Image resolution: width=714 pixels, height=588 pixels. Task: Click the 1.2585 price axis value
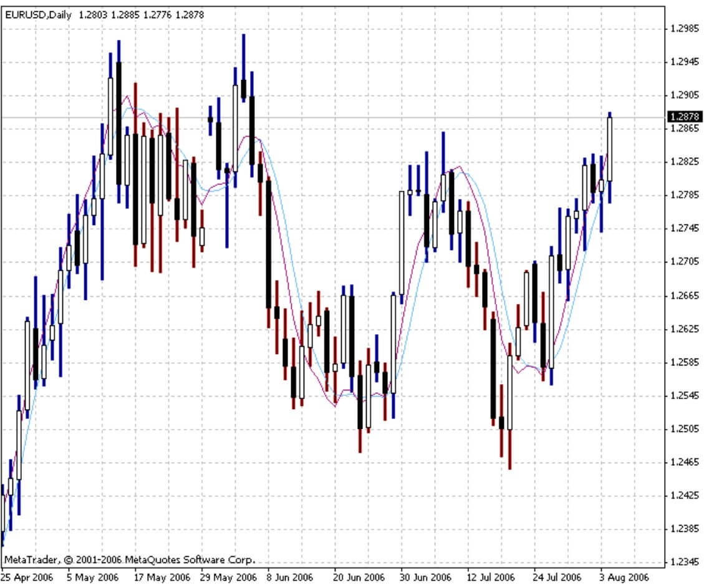685,362
